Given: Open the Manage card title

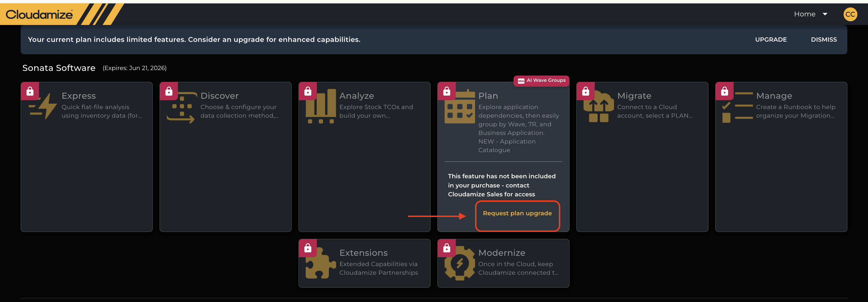Looking at the screenshot, I should tap(774, 96).
